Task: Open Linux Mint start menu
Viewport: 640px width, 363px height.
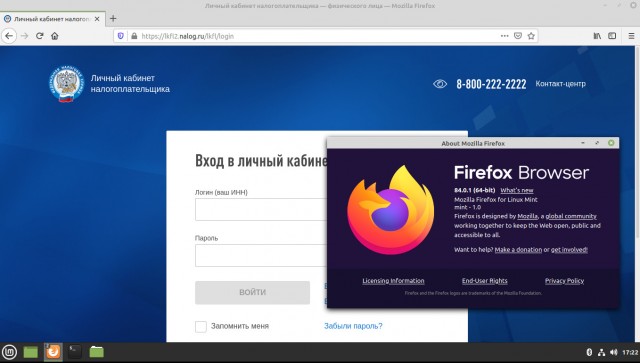Action: (x=9, y=352)
